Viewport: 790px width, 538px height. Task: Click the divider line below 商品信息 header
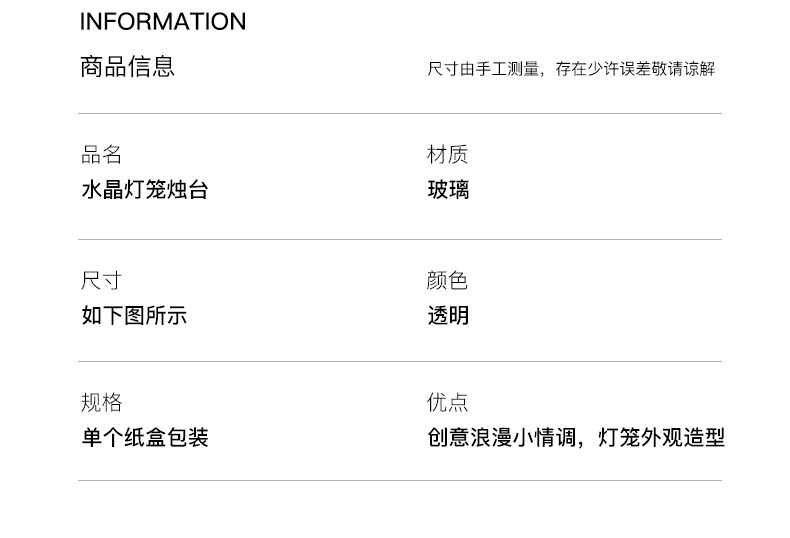coord(400,113)
